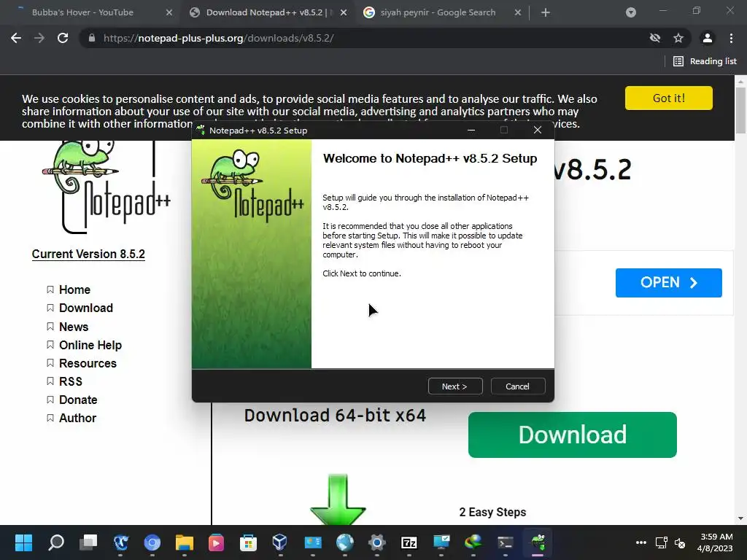Open globe icon on taskbar
Viewport: 747px width, 560px height.
[x=345, y=542]
